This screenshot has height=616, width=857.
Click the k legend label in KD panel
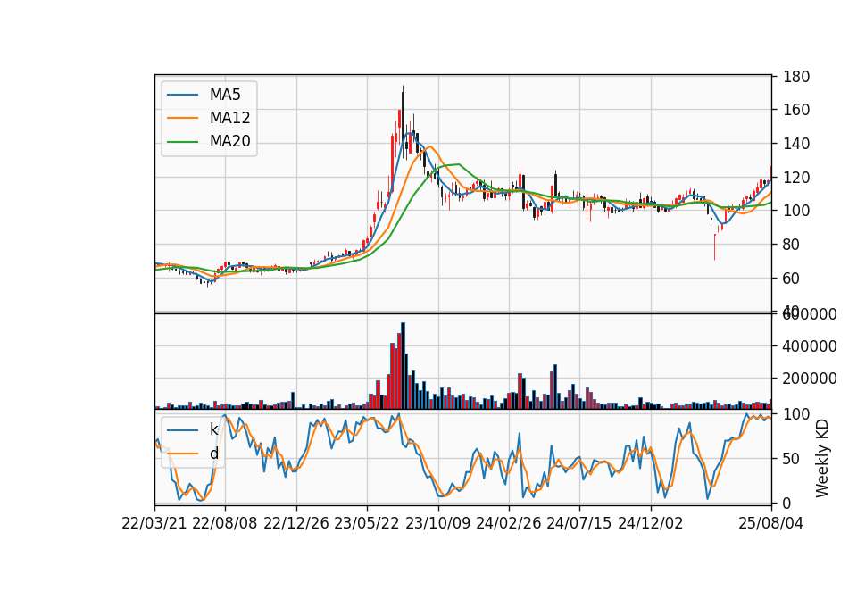213,429
